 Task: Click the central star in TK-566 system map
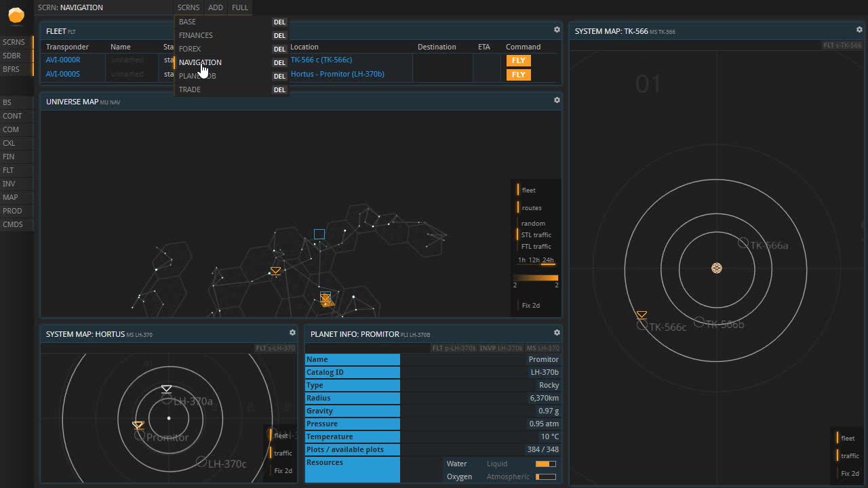717,268
